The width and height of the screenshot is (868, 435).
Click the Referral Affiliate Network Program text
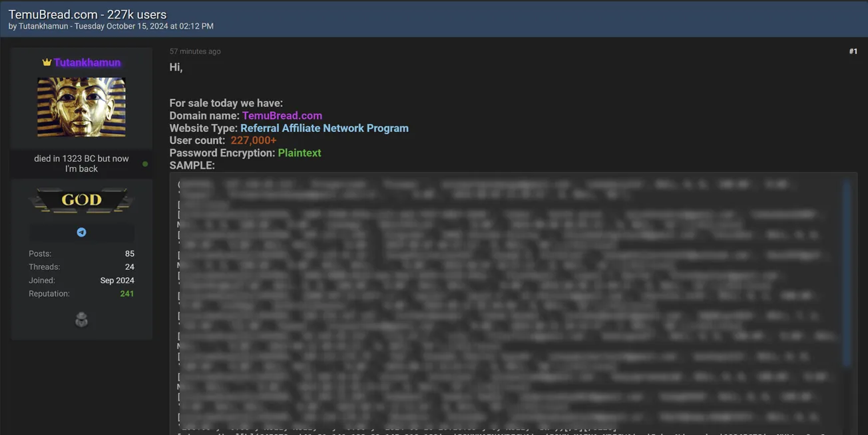pos(324,129)
